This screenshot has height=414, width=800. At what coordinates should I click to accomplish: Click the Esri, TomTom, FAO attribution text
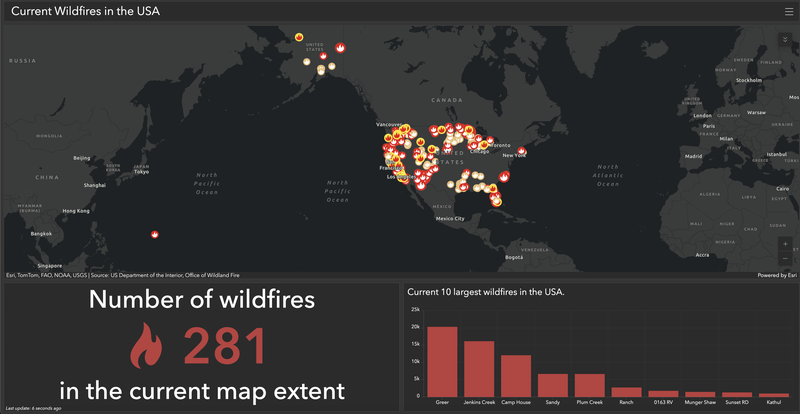pyautogui.click(x=122, y=275)
